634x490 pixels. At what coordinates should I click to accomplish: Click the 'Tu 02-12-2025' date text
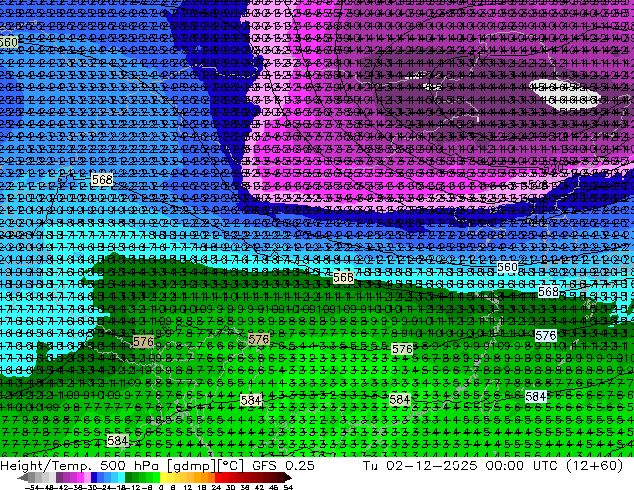pyautogui.click(x=421, y=465)
